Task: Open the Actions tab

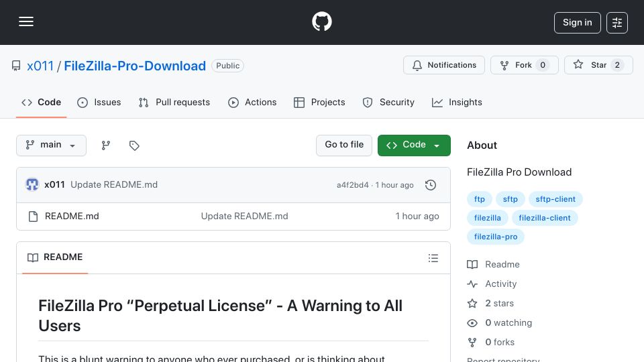Action: coord(252,102)
